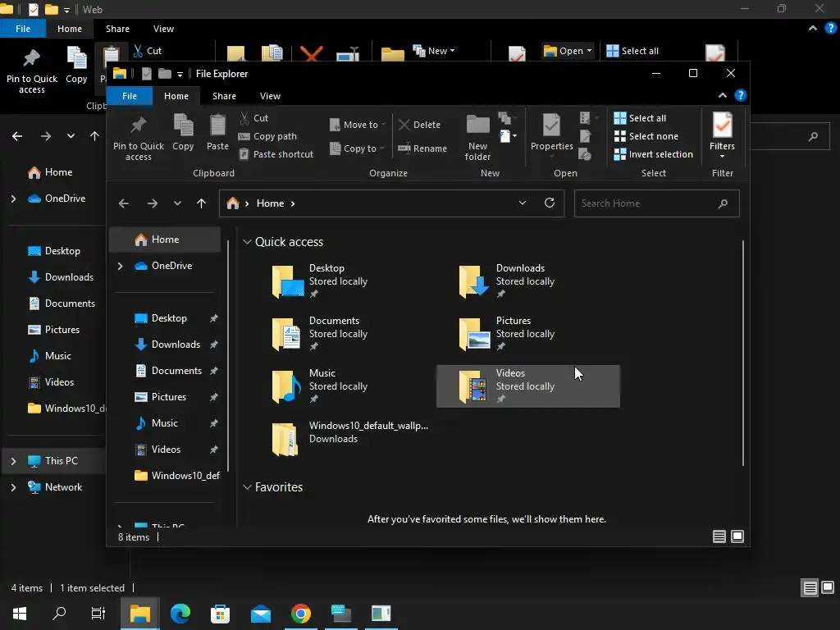The width and height of the screenshot is (840, 630).
Task: Open the address bar history dropdown
Action: point(523,203)
